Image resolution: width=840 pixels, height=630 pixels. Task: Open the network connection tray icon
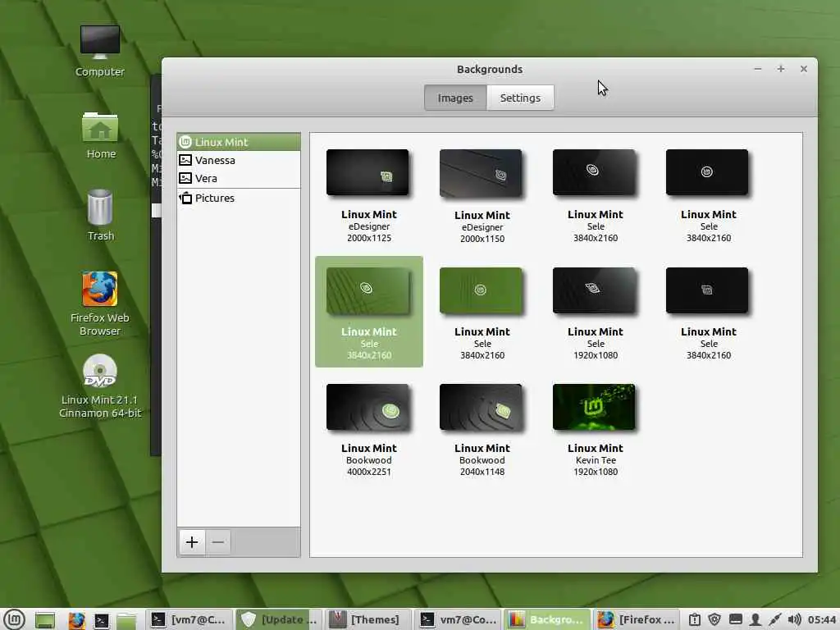pyautogui.click(x=774, y=620)
